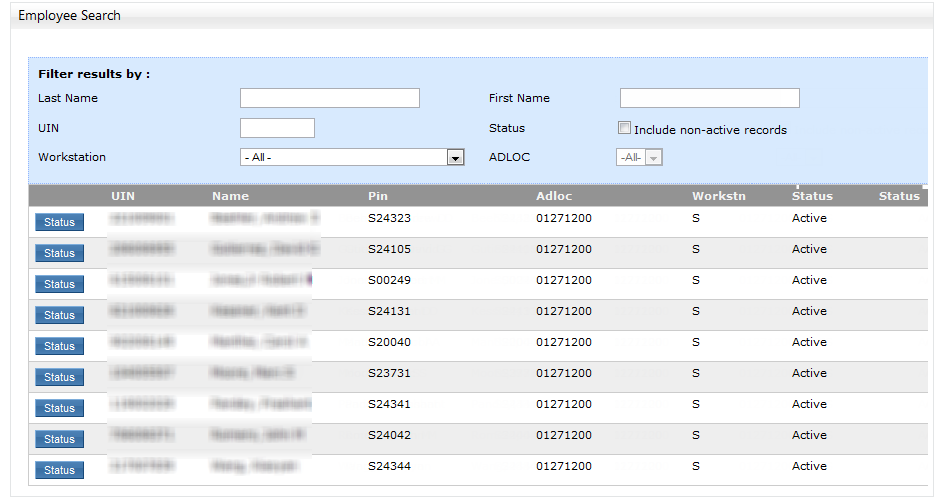Expand the ADLOC dropdown

(x=653, y=158)
